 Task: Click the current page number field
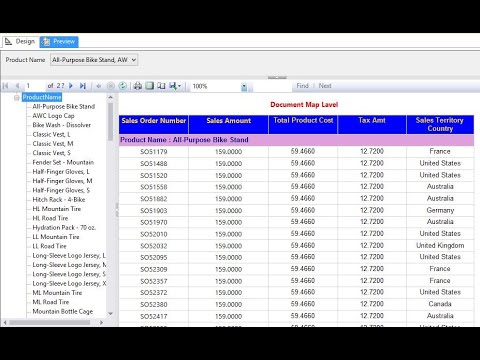click(34, 86)
